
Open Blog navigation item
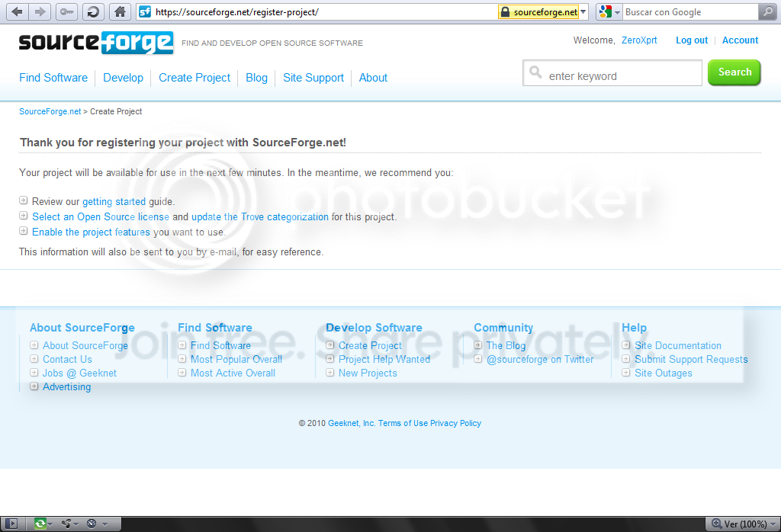tap(256, 78)
